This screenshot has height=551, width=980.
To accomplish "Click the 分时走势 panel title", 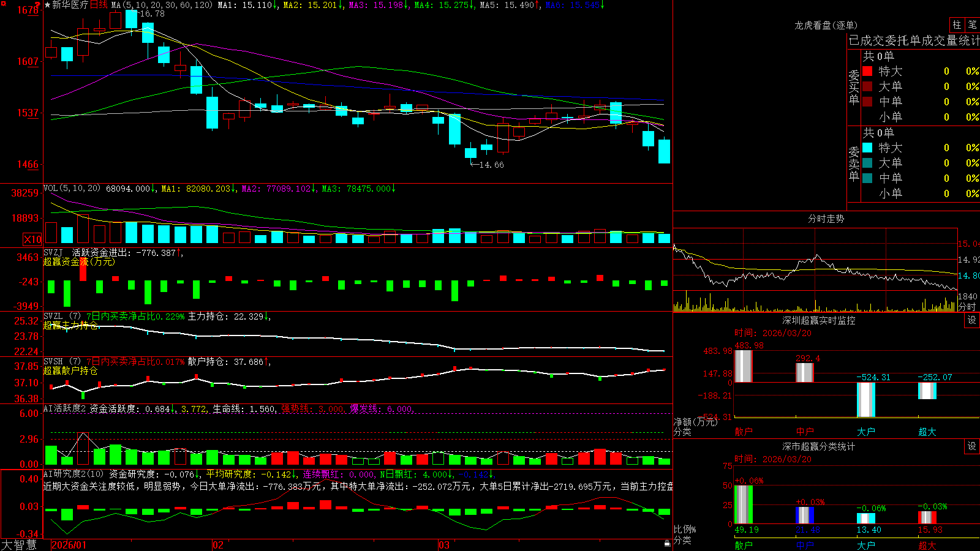I will click(826, 219).
